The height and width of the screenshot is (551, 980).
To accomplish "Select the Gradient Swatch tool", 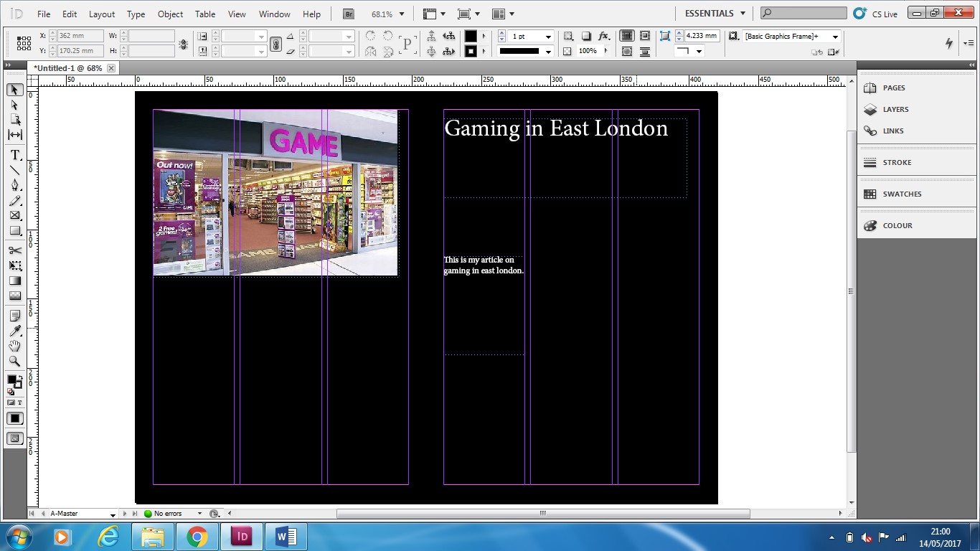I will (14, 281).
